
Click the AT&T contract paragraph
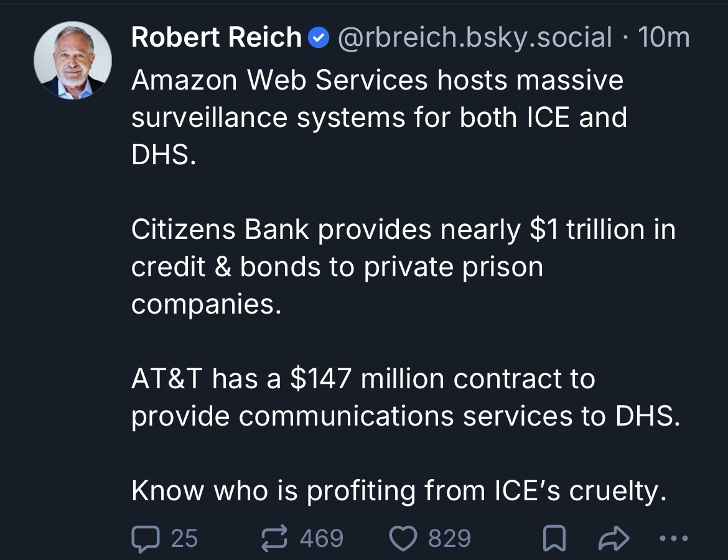404,398
